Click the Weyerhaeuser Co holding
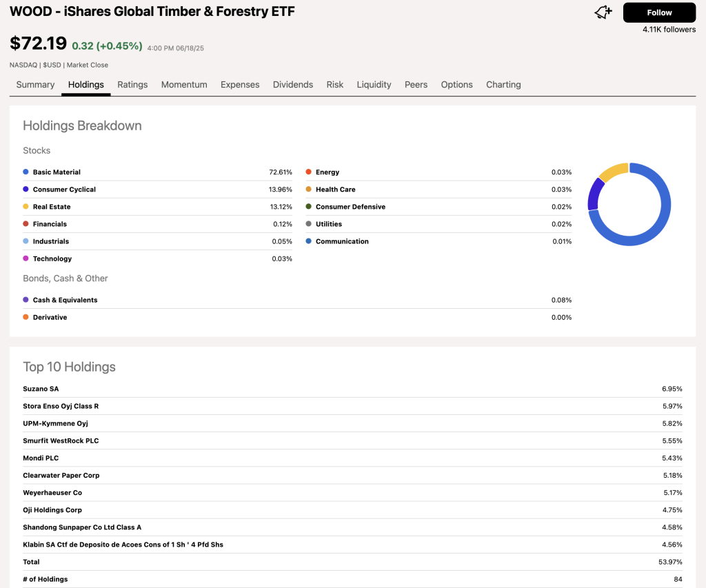Image resolution: width=706 pixels, height=588 pixels. pyautogui.click(x=52, y=493)
